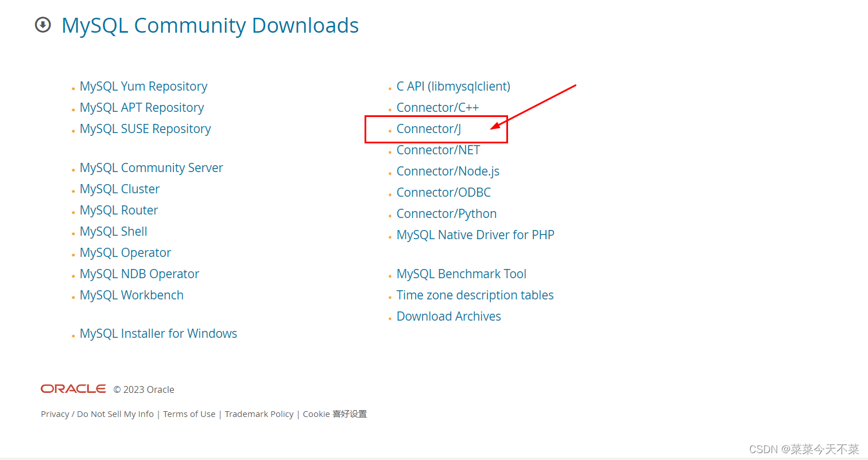The height and width of the screenshot is (460, 868).
Task: Open MySQL Workbench link
Action: 132,295
